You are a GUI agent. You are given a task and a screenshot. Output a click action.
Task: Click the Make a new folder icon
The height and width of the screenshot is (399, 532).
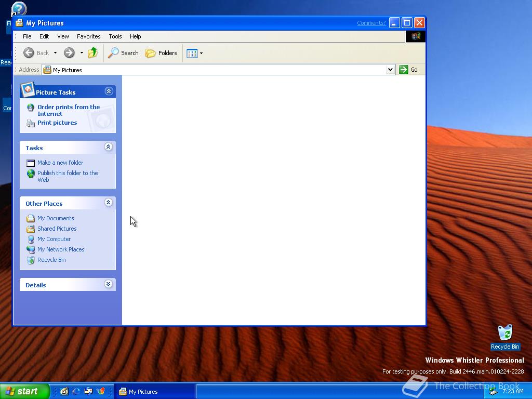(x=31, y=163)
